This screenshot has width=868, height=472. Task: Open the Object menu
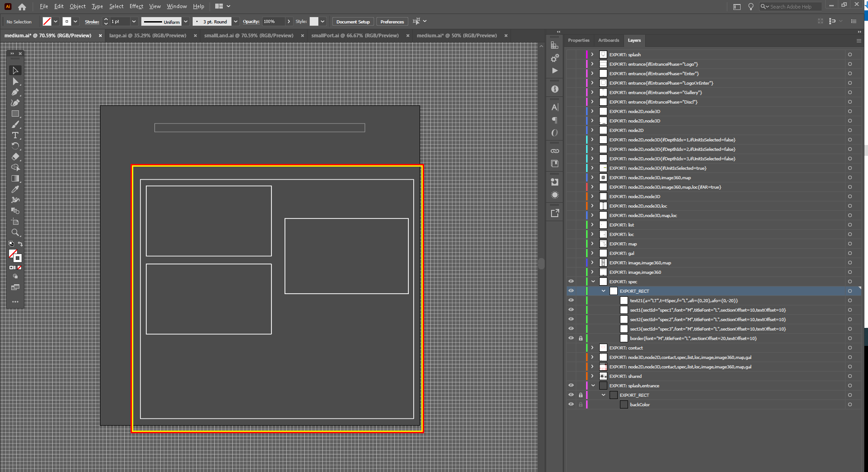pos(77,6)
